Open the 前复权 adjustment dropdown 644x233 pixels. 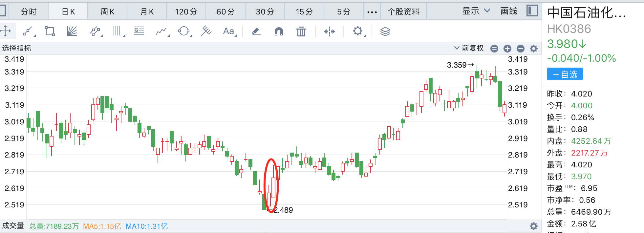click(x=469, y=48)
